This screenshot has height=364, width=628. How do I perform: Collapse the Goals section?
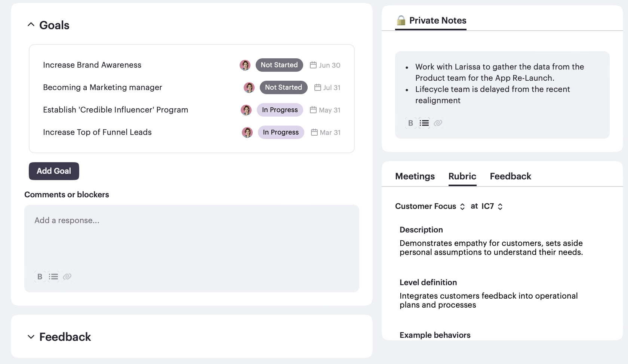31,25
